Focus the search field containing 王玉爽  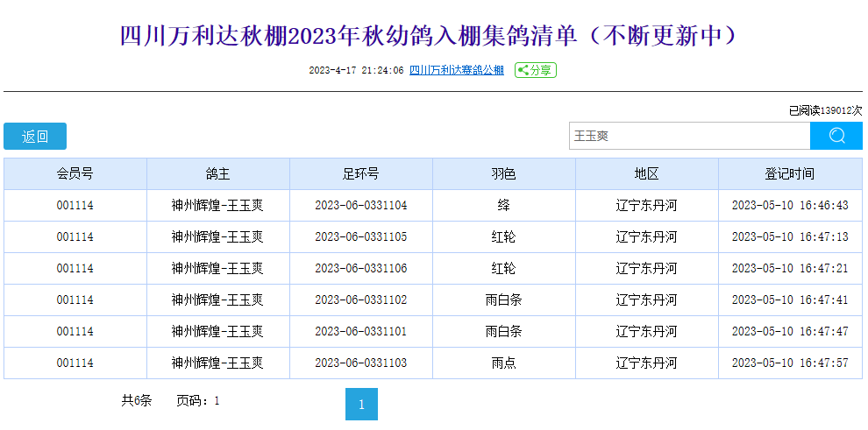point(688,136)
